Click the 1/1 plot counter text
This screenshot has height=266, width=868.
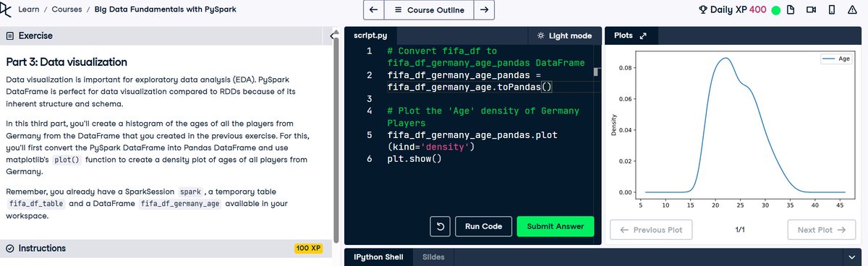pos(740,231)
